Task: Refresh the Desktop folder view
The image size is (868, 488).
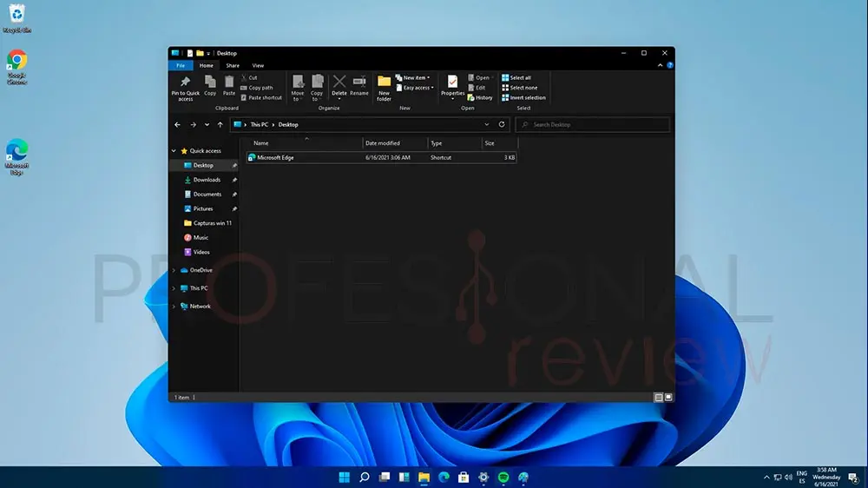Action: [x=502, y=125]
